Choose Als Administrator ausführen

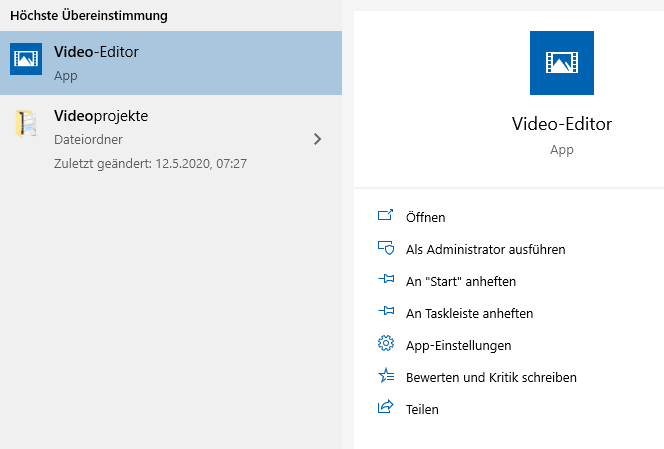[x=485, y=249]
